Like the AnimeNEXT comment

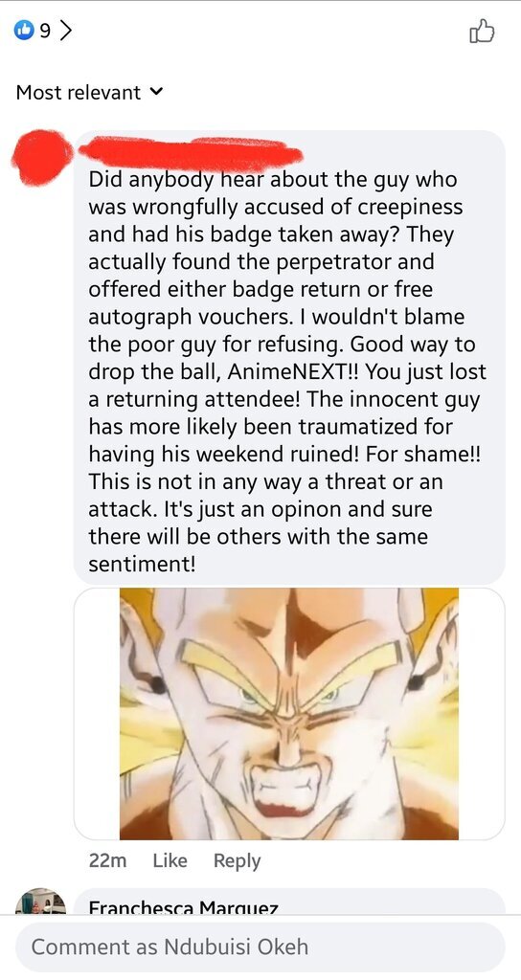click(x=170, y=860)
